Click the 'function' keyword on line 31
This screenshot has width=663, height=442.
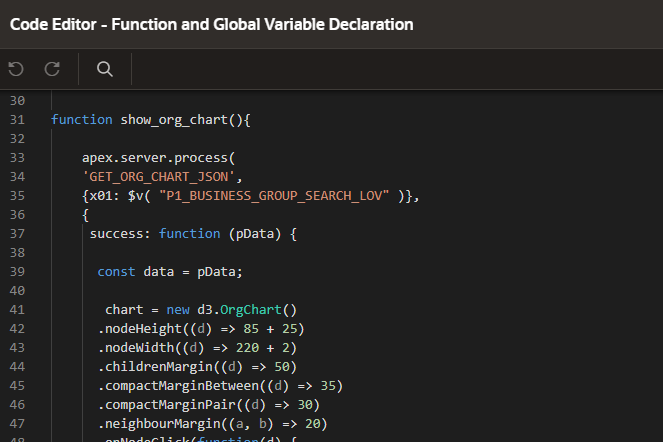pos(82,120)
